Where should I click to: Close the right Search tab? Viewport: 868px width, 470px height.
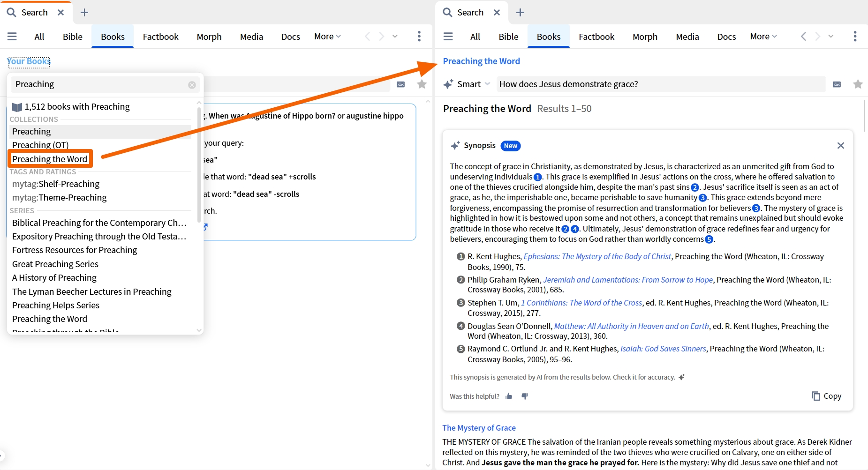point(497,13)
